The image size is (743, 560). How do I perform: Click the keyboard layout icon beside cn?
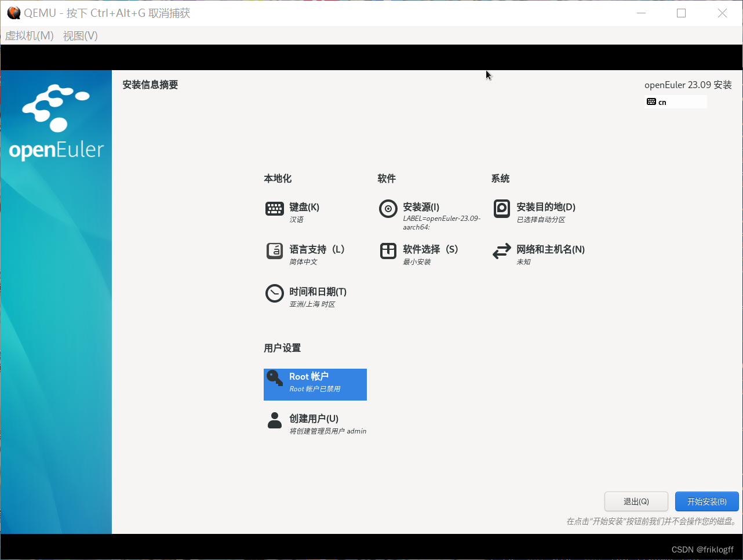click(651, 102)
